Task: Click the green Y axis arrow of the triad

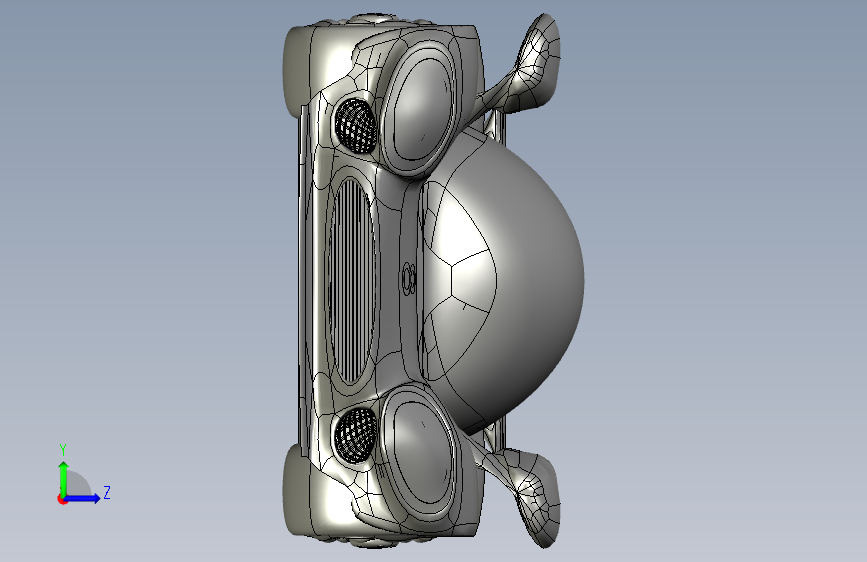Action: (x=63, y=478)
